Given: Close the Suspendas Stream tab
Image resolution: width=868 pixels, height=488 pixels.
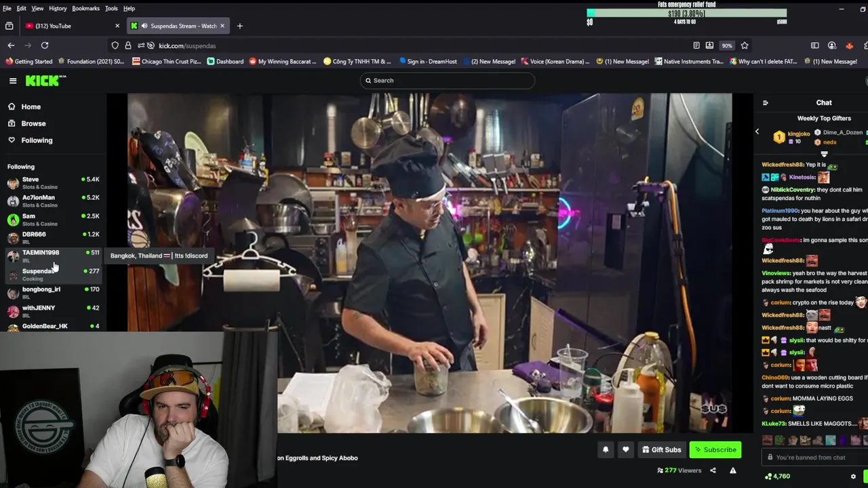Looking at the screenshot, I should point(222,26).
